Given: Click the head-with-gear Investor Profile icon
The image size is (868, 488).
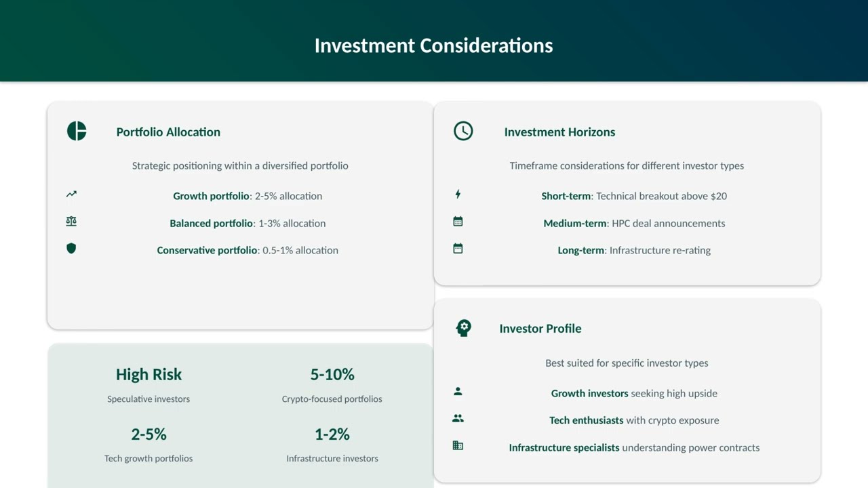Looking at the screenshot, I should (463, 328).
